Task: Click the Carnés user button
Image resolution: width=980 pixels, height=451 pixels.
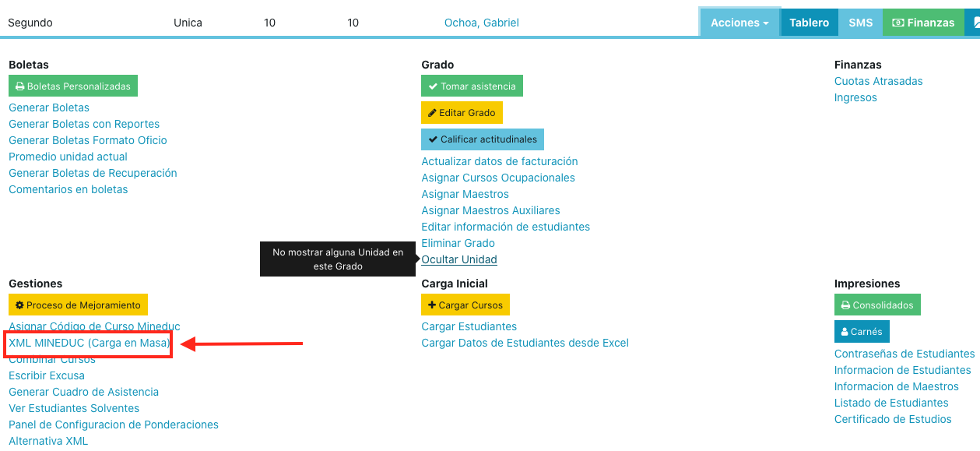Action: click(862, 331)
